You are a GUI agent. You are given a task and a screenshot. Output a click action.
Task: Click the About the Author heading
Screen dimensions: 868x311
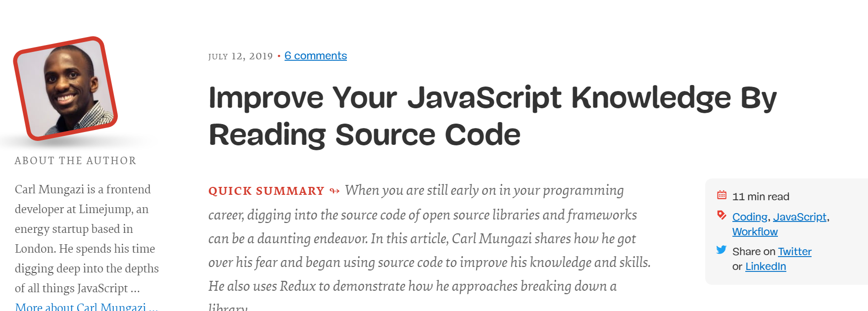(x=75, y=161)
